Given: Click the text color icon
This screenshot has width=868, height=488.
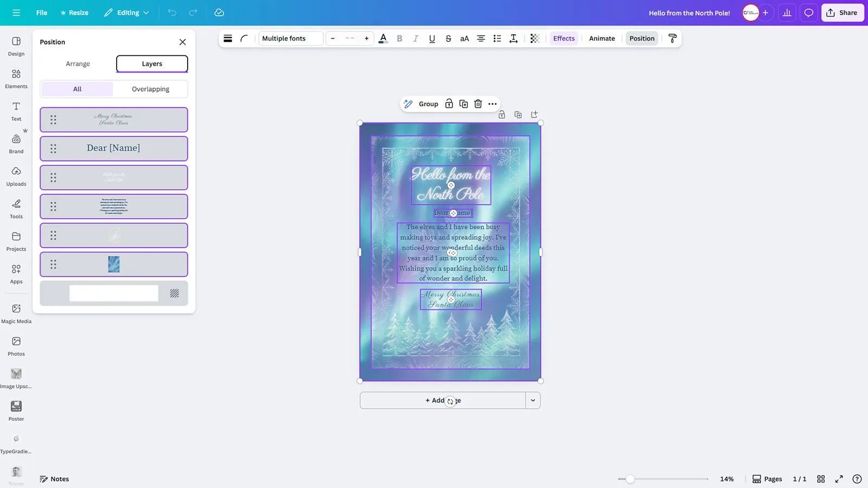Looking at the screenshot, I should [x=383, y=38].
